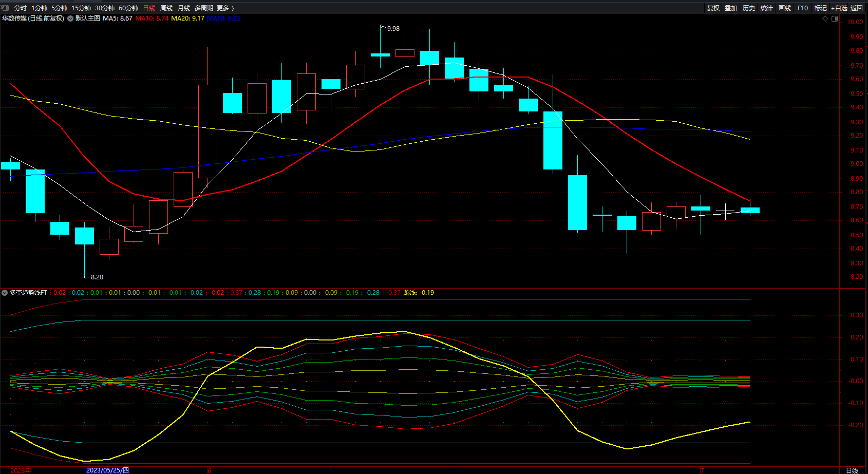This screenshot has height=474, width=868.
Task: Click the panel collapse icon at top-left
Action: (5, 8)
